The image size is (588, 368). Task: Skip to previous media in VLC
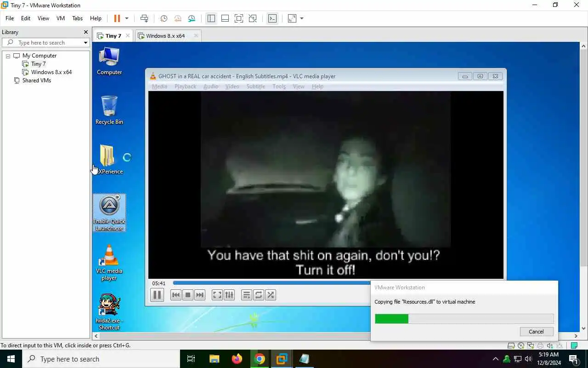(175, 295)
